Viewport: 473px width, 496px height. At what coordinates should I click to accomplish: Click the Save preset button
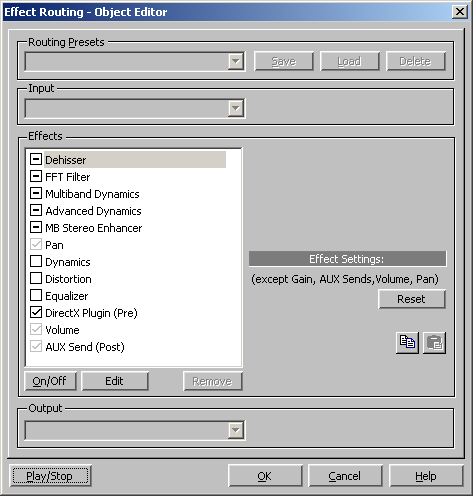284,61
